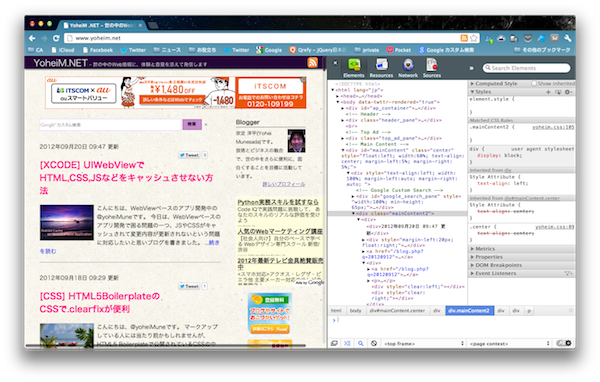
Task: Open the Styles gear options menu
Action: point(567,92)
